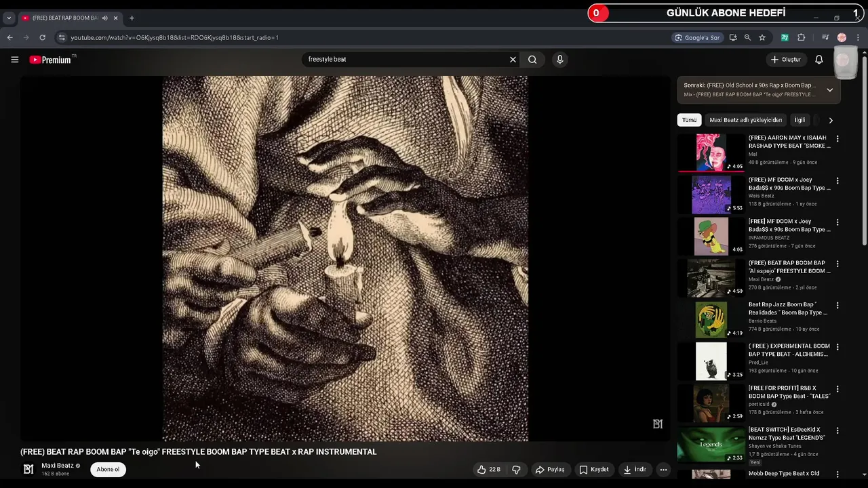Dislike the video

[516, 469]
